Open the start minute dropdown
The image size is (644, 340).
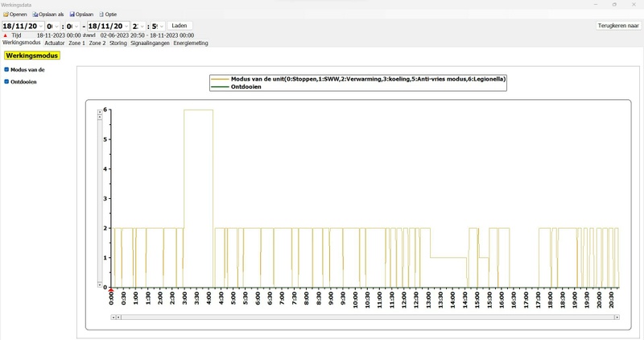76,27
